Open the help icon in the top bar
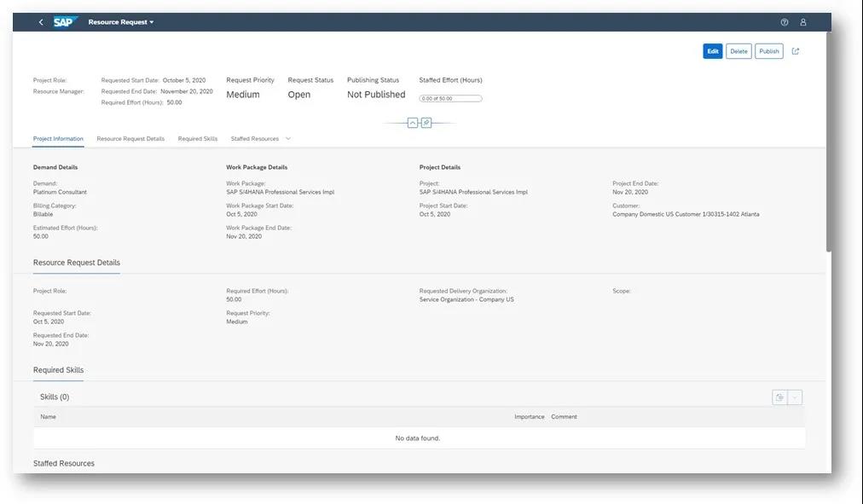Screen dimensions: 863x504 point(783,20)
